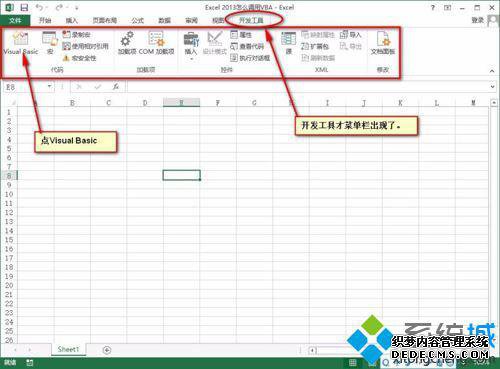Select row 3 header
This screenshot has width=500, height=369.
pos(9,130)
